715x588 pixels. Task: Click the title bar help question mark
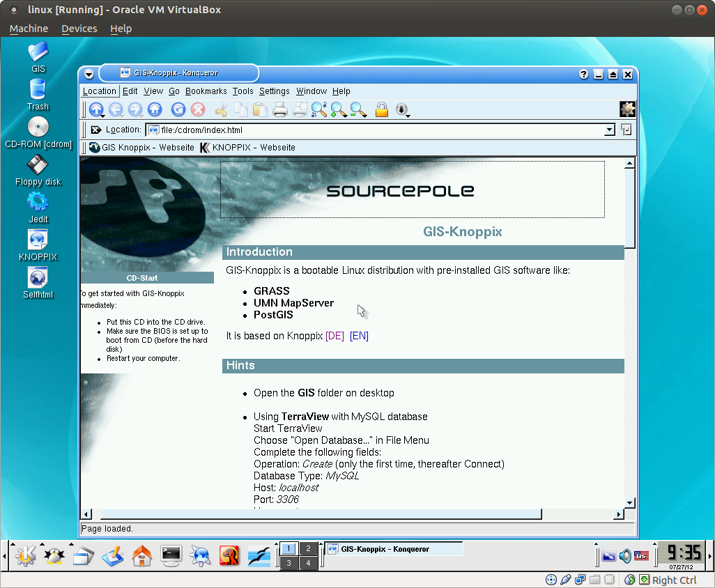584,75
